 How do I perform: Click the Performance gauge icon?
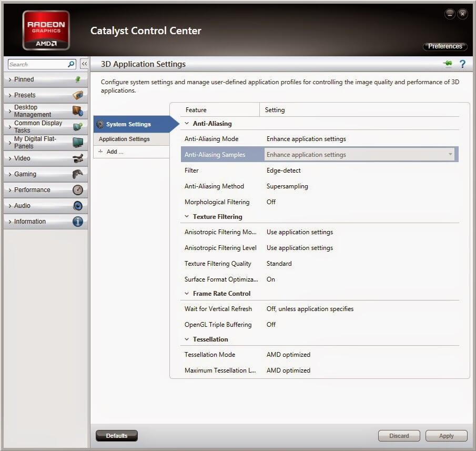coord(78,190)
